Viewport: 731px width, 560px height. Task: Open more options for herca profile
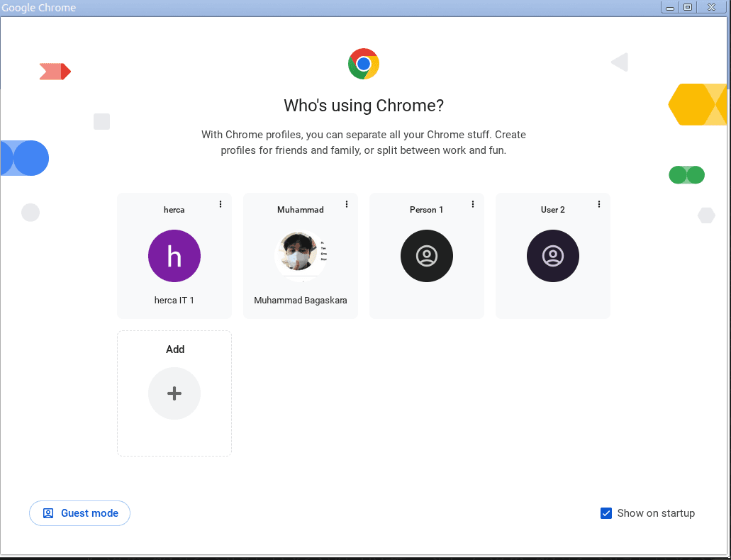point(221,204)
